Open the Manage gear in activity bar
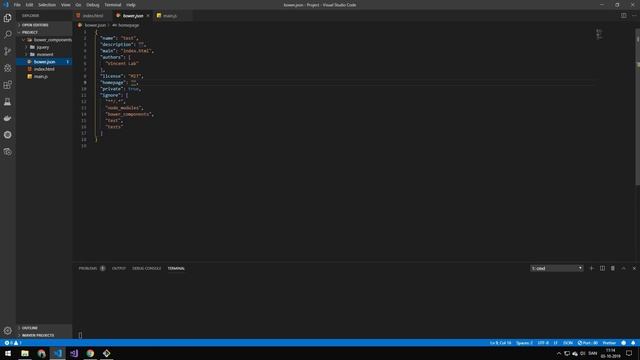 coord(8,331)
